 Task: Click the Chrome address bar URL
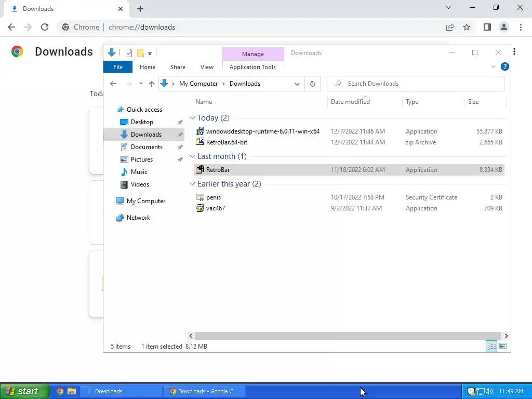click(x=142, y=27)
